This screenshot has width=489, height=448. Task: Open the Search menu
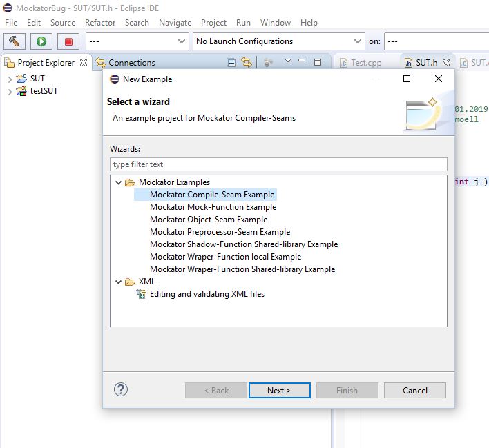(x=137, y=23)
